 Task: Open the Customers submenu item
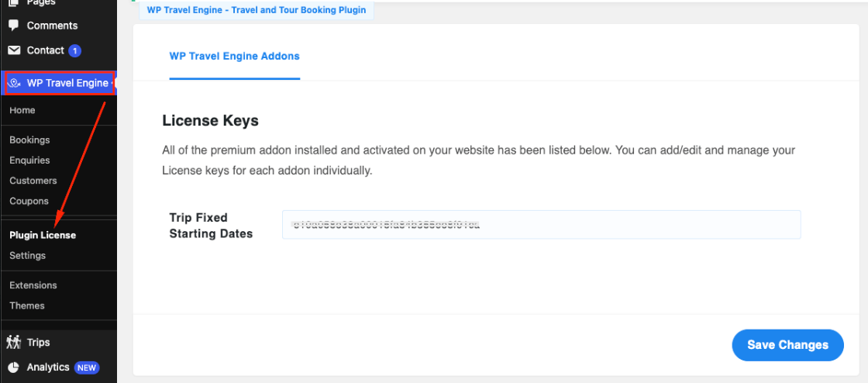coord(33,181)
